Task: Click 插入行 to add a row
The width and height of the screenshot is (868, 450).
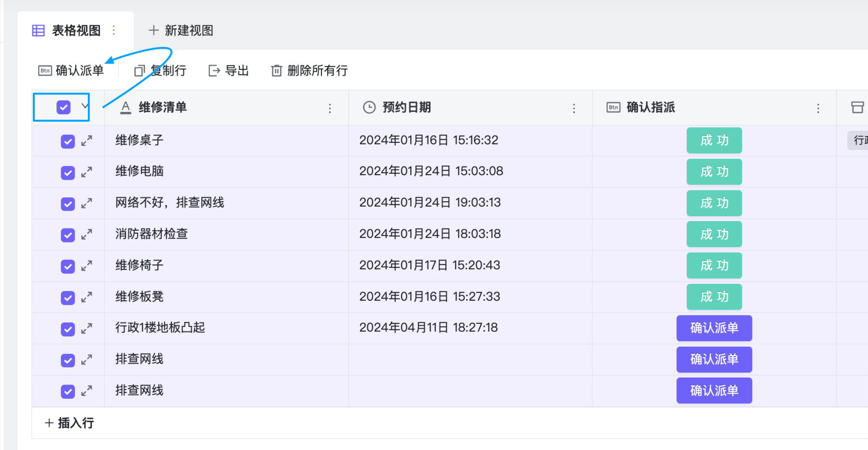Action: click(69, 423)
